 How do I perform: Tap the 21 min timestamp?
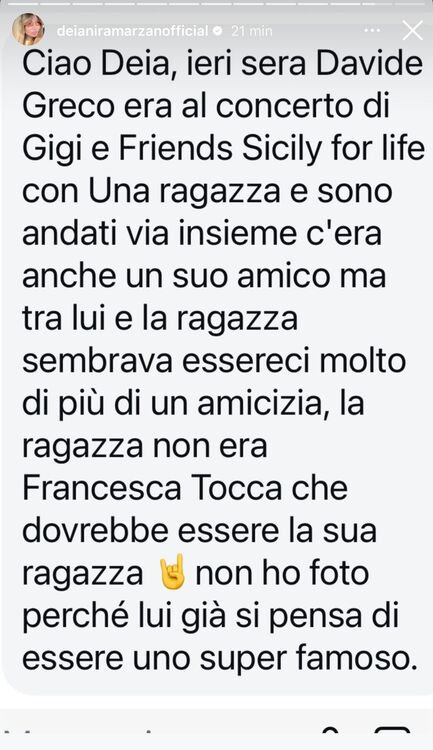click(252, 31)
